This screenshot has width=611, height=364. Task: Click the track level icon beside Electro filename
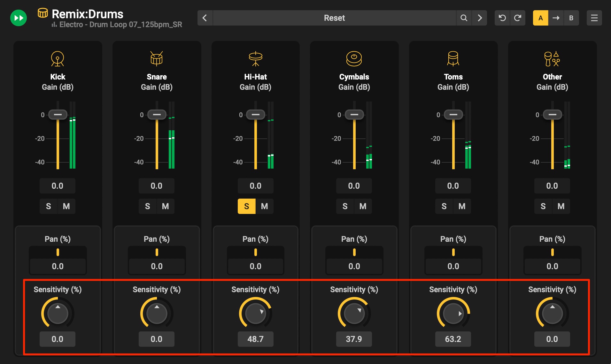(54, 25)
